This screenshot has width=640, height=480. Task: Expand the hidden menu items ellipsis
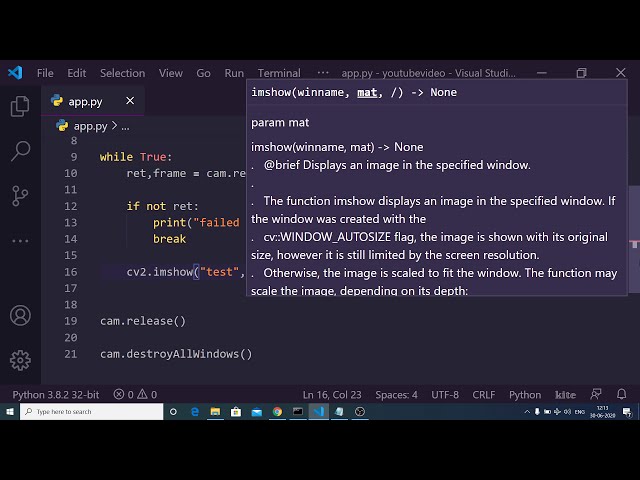(323, 73)
